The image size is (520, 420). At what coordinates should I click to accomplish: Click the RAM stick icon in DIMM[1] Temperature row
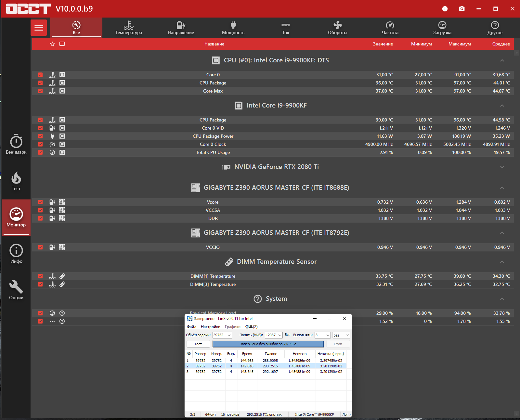[62, 276]
